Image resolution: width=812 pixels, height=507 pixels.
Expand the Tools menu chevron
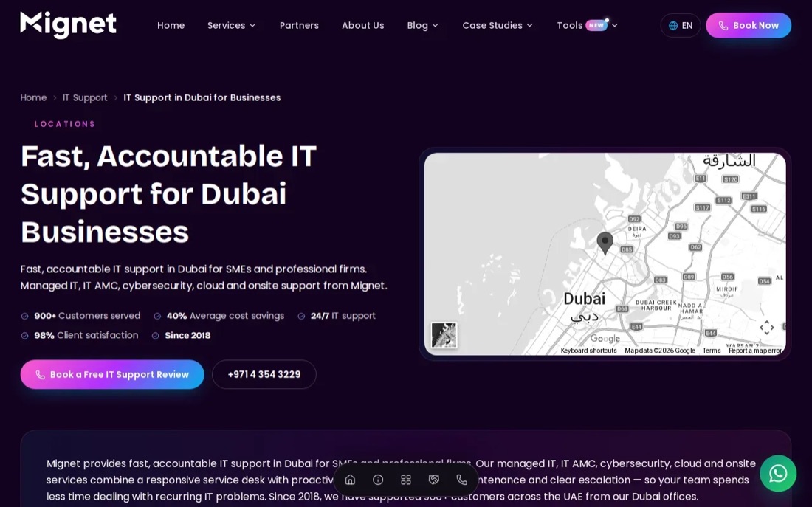click(x=615, y=25)
